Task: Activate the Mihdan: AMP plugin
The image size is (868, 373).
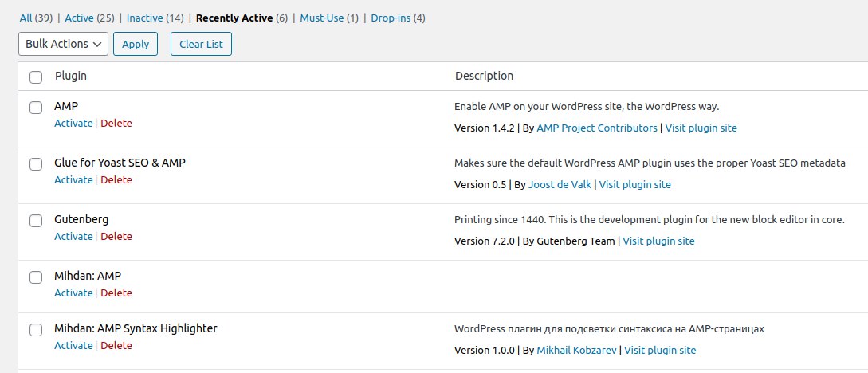Action: [73, 293]
